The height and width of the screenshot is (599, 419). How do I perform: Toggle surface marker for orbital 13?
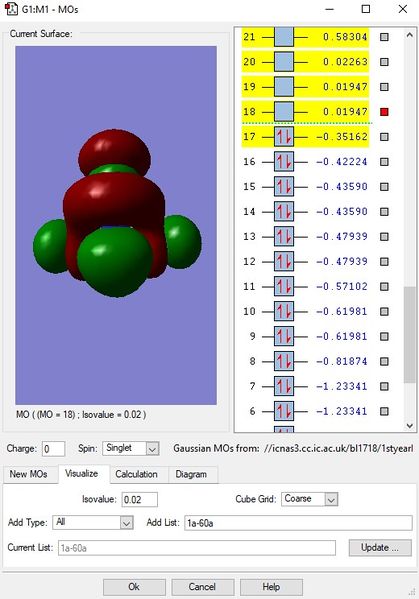click(384, 236)
